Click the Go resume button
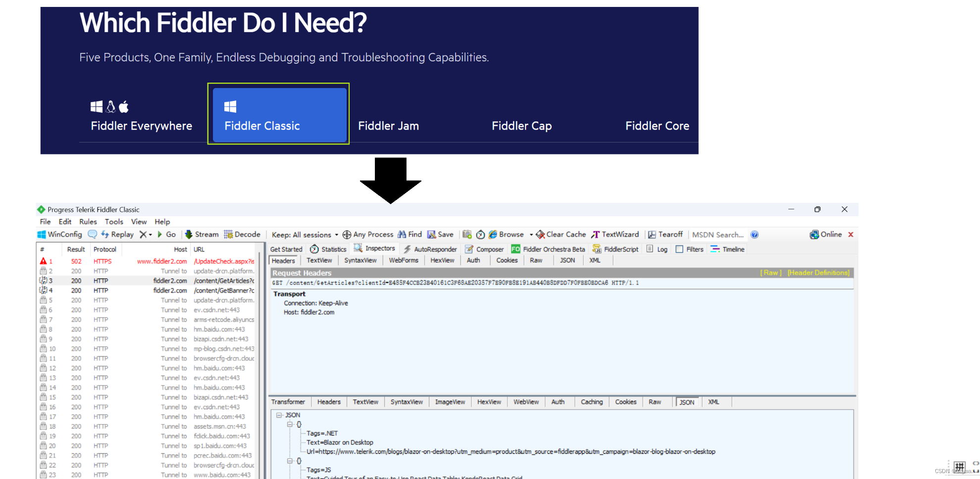Image resolution: width=980 pixels, height=479 pixels. pos(166,235)
